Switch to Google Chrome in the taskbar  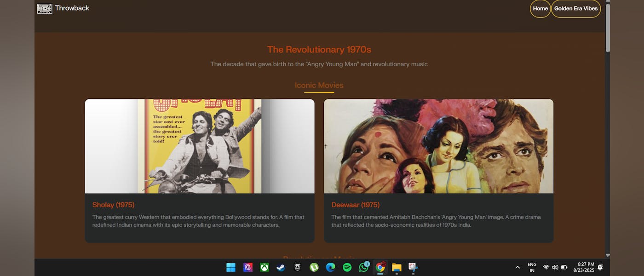[x=380, y=267]
